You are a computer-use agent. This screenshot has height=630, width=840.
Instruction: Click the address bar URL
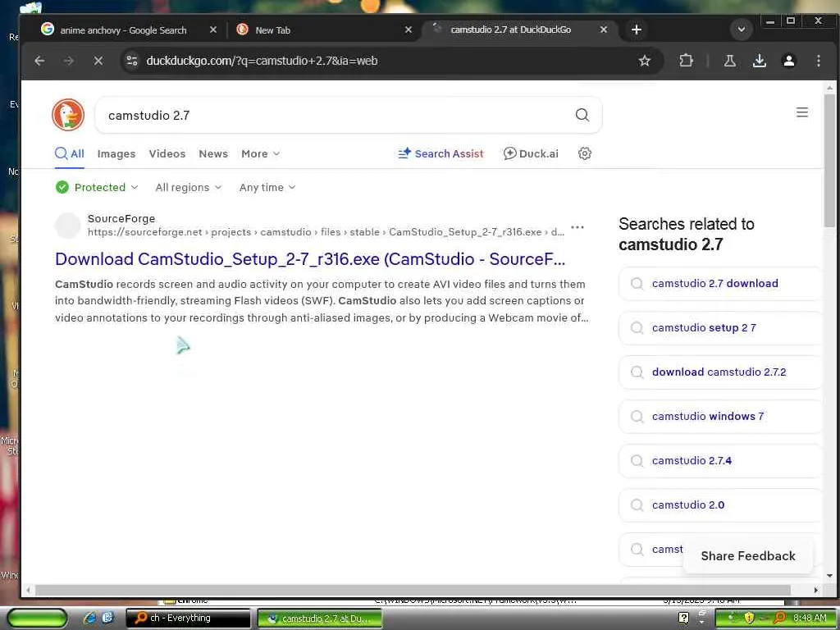click(262, 61)
